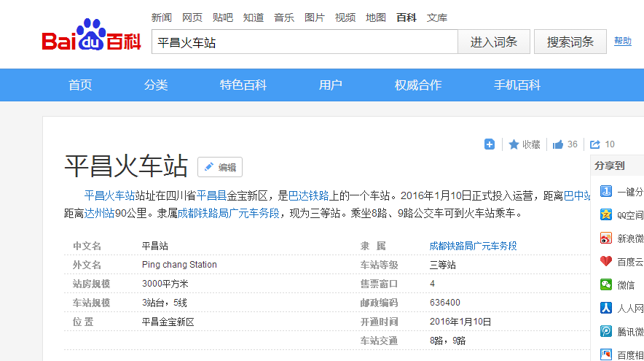Viewport: 644px width, 361px height.
Task: Click the 编辑 edit button
Action: [x=220, y=167]
